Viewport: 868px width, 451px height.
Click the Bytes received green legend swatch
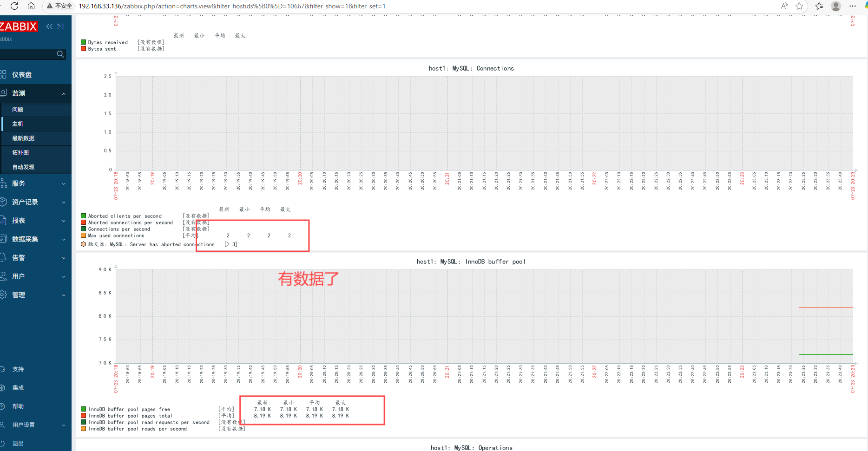84,42
